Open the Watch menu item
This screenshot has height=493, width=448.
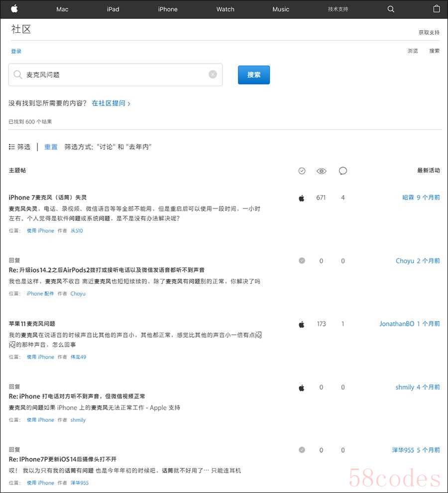click(225, 9)
